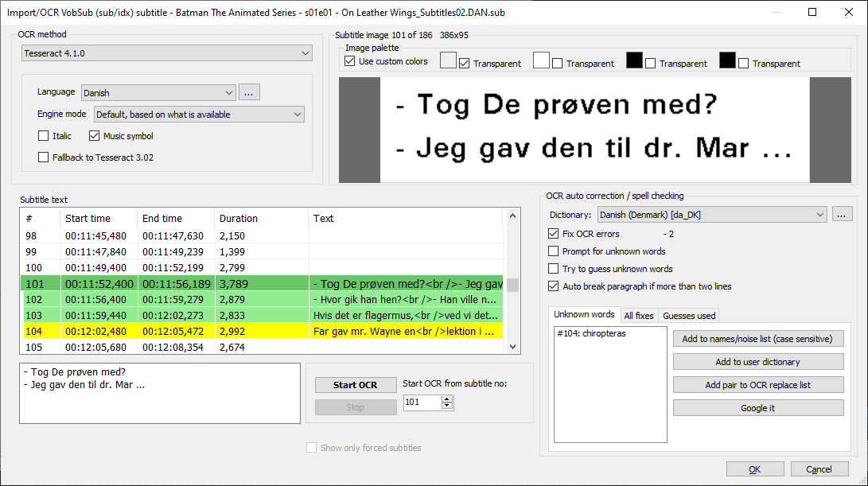The height and width of the screenshot is (486, 868).
Task: Switch to the All fixes tab
Action: (640, 315)
